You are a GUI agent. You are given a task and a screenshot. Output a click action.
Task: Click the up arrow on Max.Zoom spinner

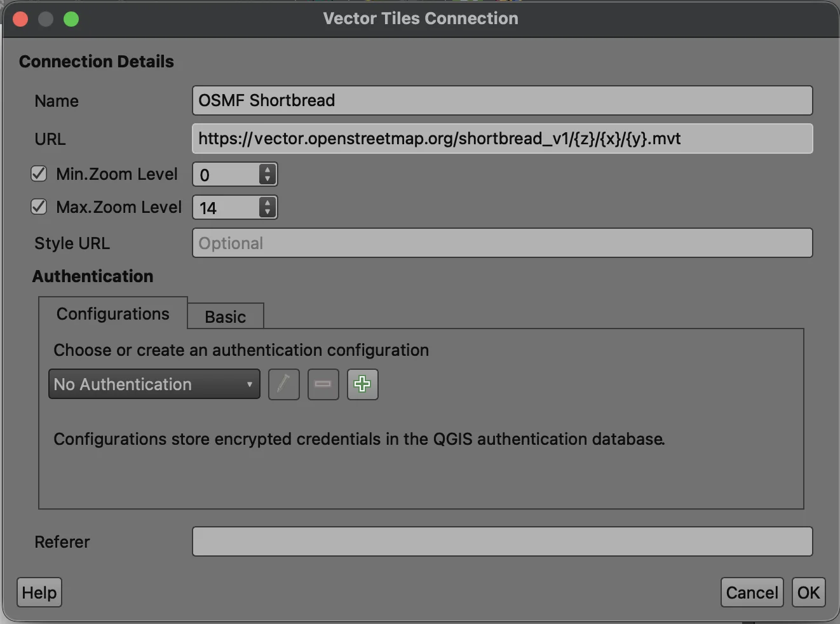[x=267, y=201]
